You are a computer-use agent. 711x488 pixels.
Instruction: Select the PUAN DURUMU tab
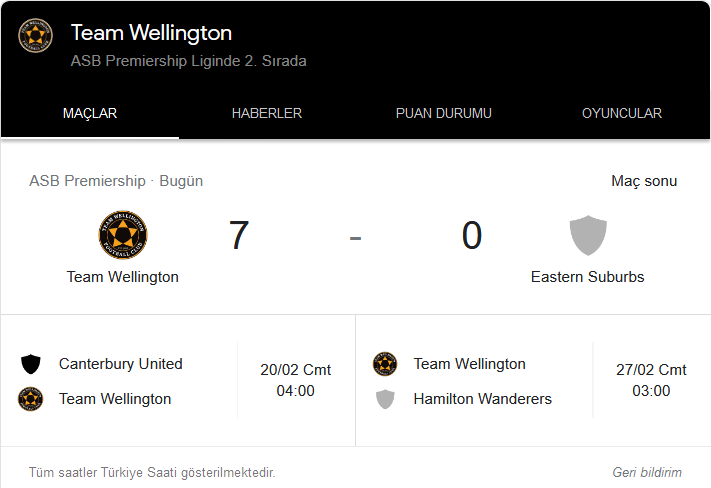(x=443, y=113)
